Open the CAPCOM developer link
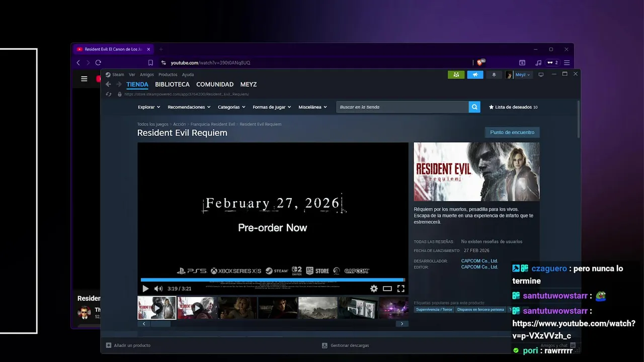Viewport: 644px width, 362px height. (479, 261)
